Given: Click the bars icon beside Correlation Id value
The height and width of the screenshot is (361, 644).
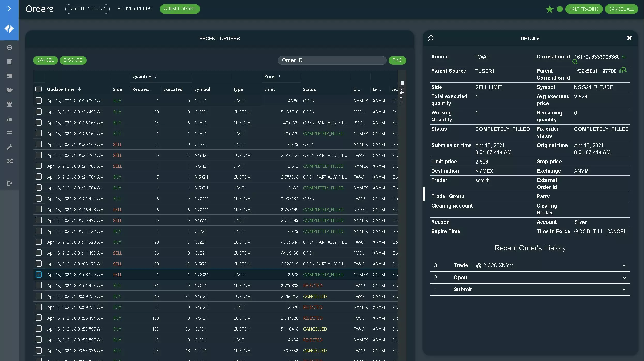Looking at the screenshot, I should [x=624, y=57].
